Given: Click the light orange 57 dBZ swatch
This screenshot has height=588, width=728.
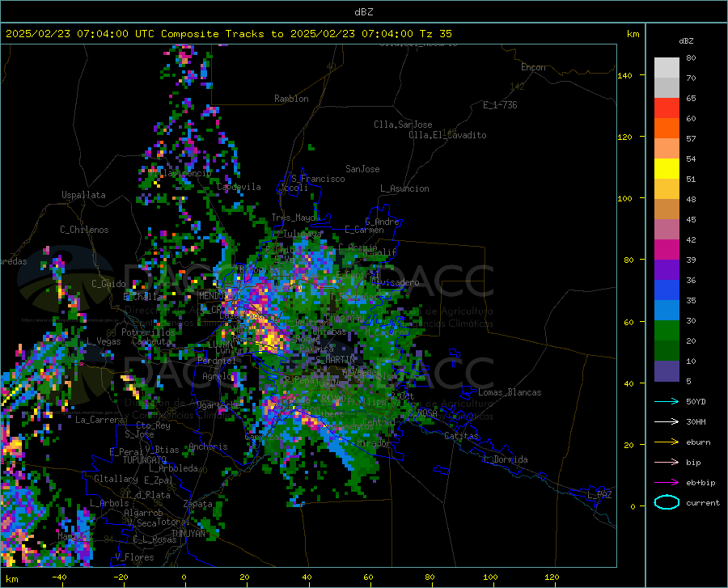Looking at the screenshot, I should point(667,149).
